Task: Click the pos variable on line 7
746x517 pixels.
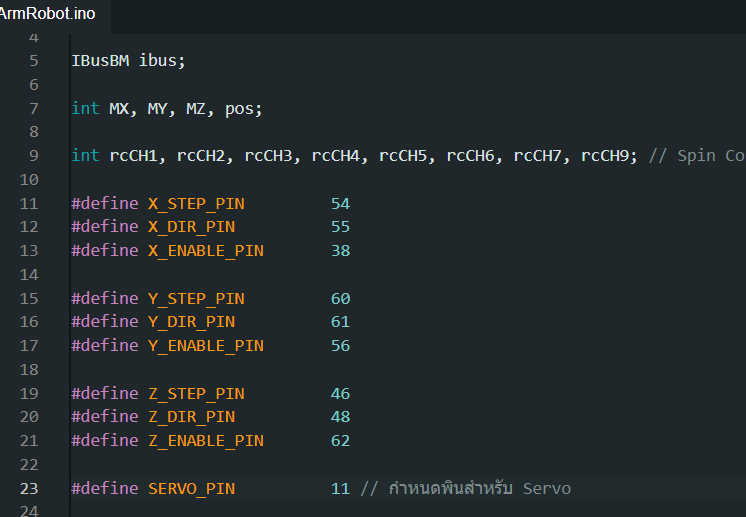Action: 239,109
